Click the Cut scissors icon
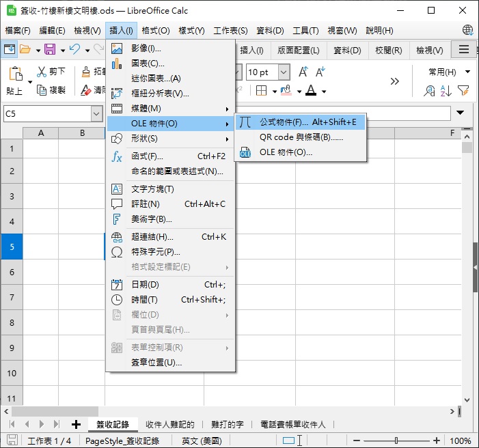Viewport: 479px width, 448px height. point(42,72)
